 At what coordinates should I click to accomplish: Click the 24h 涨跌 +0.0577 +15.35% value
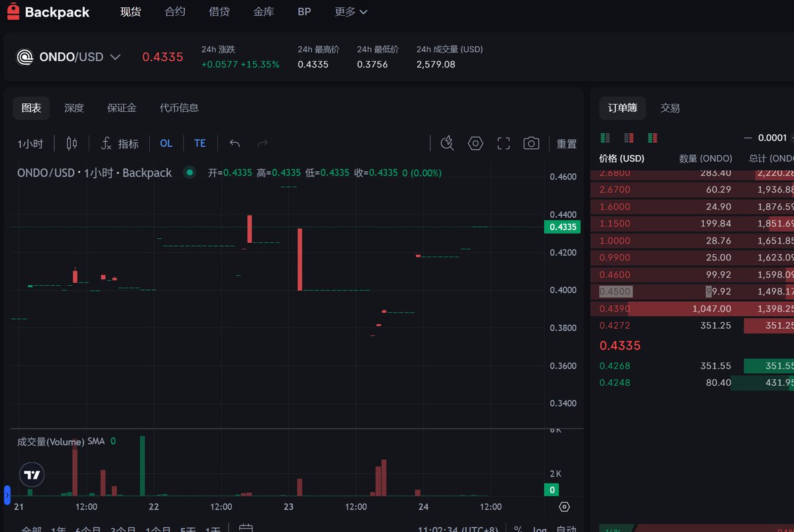pyautogui.click(x=240, y=64)
